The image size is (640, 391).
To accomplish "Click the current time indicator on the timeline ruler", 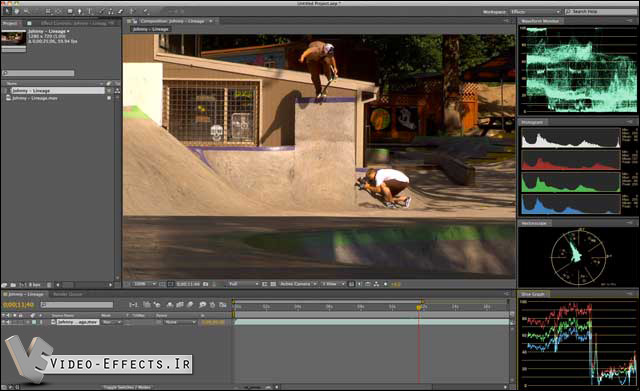I will [x=419, y=307].
